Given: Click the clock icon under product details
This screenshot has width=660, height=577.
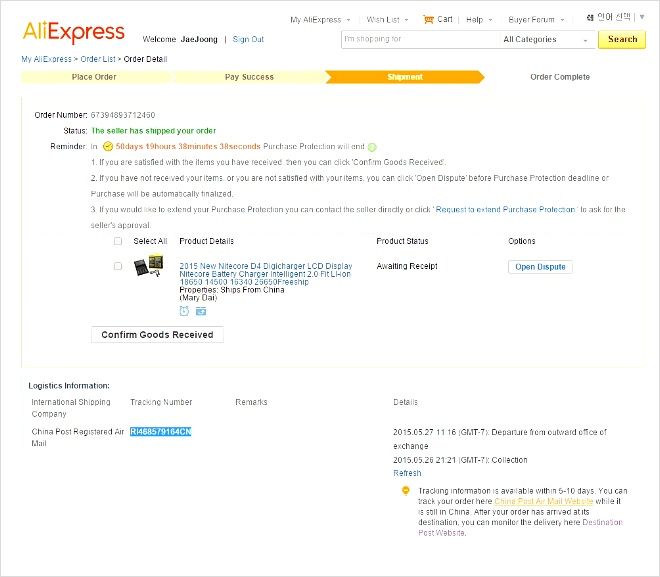Looking at the screenshot, I should click(x=184, y=311).
